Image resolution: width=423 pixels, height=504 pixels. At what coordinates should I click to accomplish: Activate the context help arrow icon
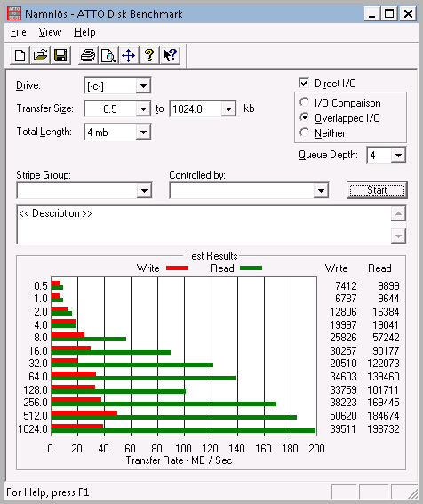coord(170,55)
